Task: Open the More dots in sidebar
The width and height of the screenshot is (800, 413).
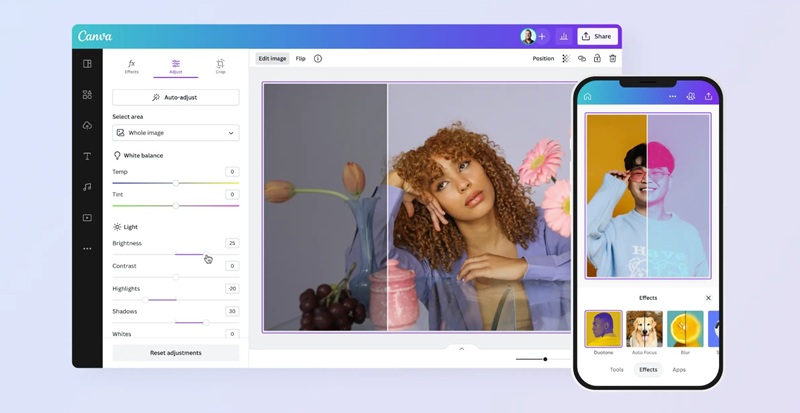Action: point(87,249)
